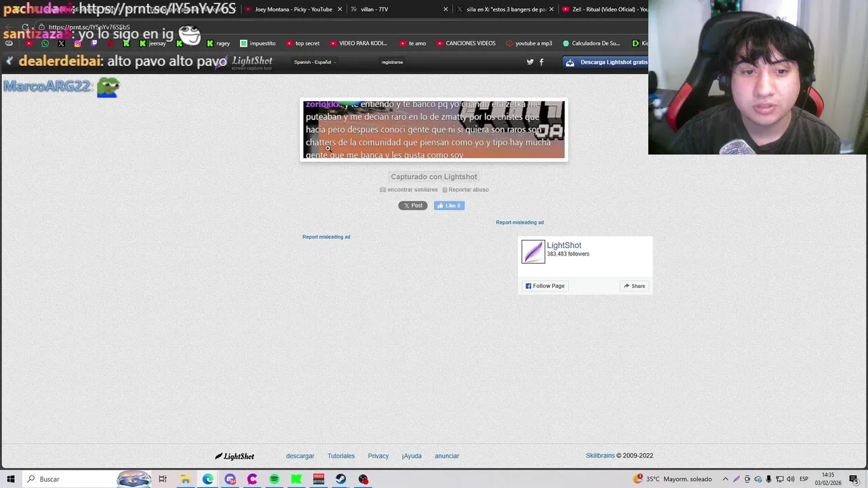868x488 pixels.
Task: Open the Privacy footer link
Action: pyautogui.click(x=378, y=456)
